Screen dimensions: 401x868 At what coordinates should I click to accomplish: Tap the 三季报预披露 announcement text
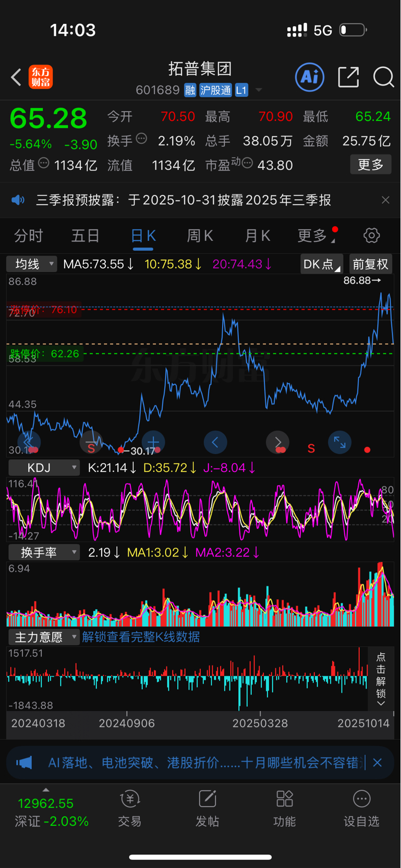(184, 200)
